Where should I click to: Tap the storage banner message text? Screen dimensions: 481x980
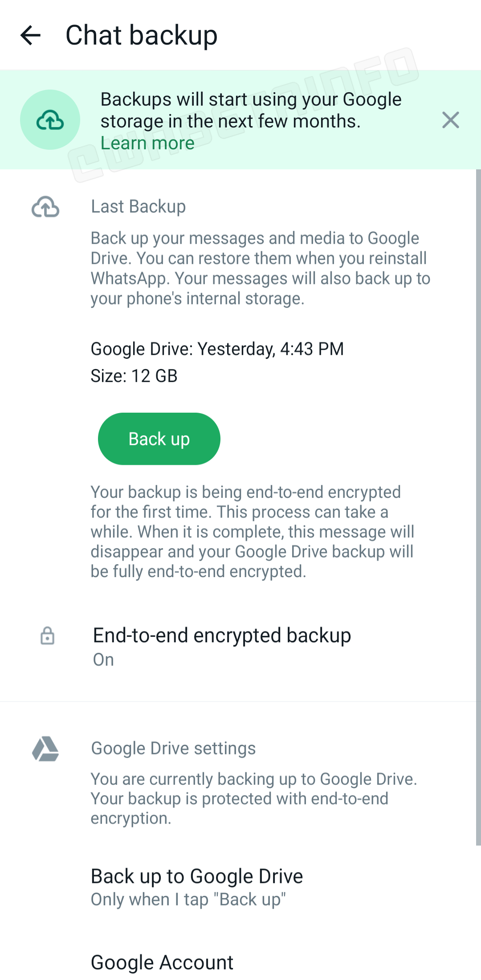coord(251,110)
